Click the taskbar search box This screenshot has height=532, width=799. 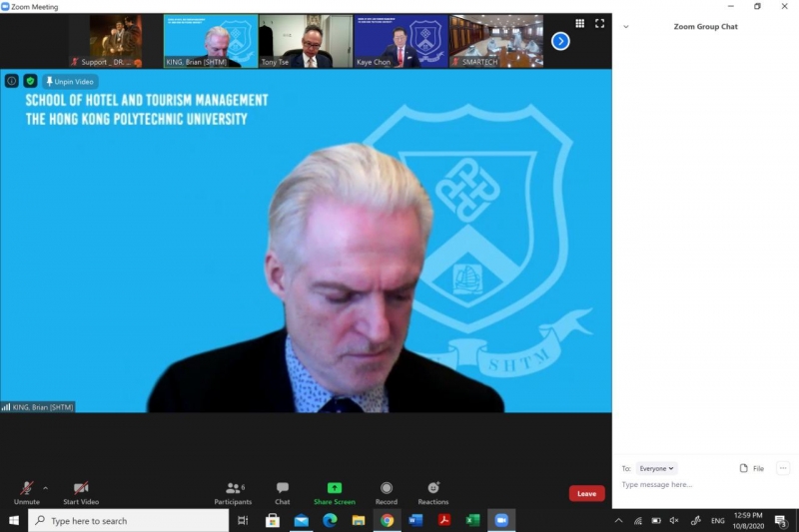pos(129,521)
